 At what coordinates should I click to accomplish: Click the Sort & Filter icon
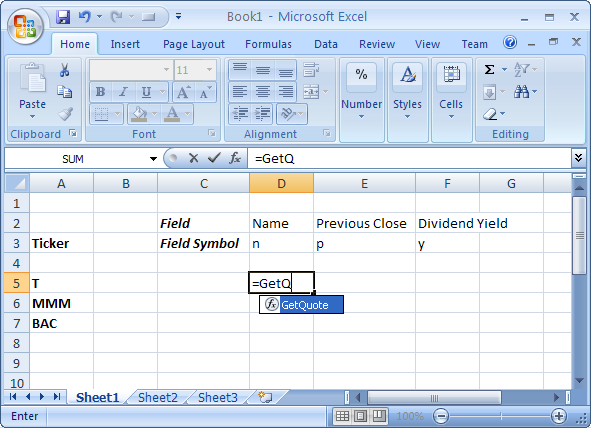tap(522, 70)
